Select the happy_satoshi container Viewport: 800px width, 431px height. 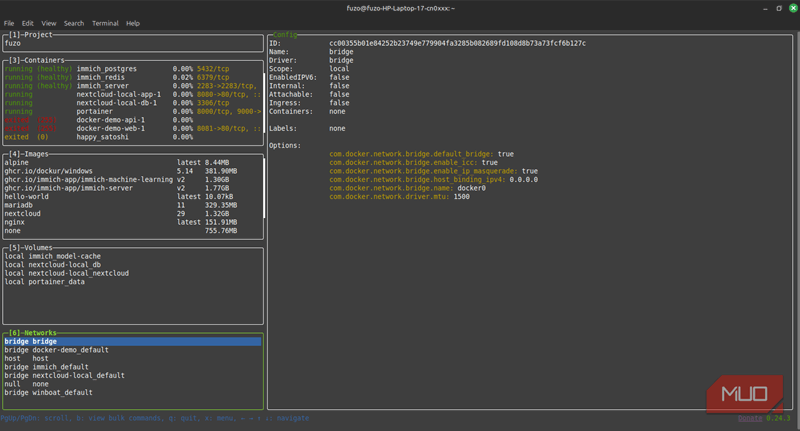point(133,137)
